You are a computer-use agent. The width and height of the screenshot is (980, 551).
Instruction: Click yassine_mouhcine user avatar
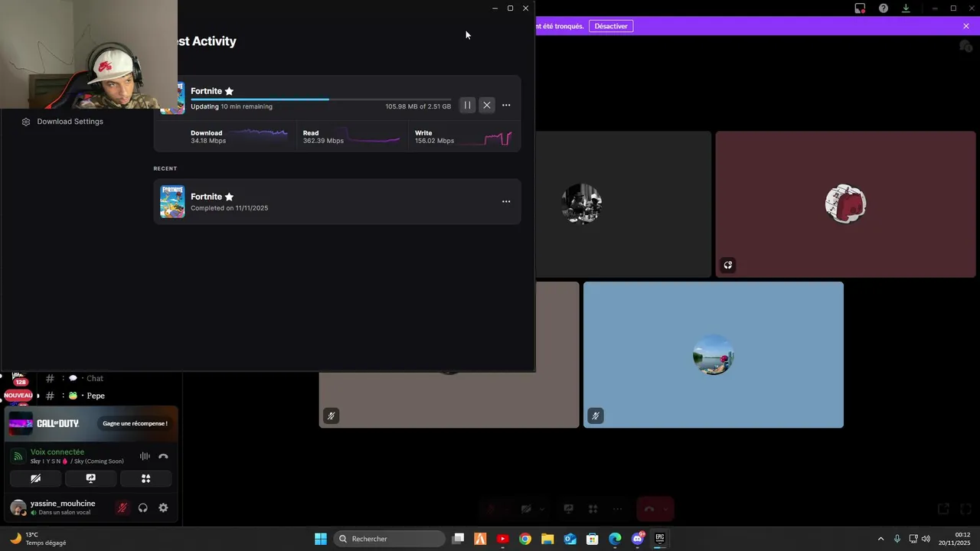click(18, 508)
